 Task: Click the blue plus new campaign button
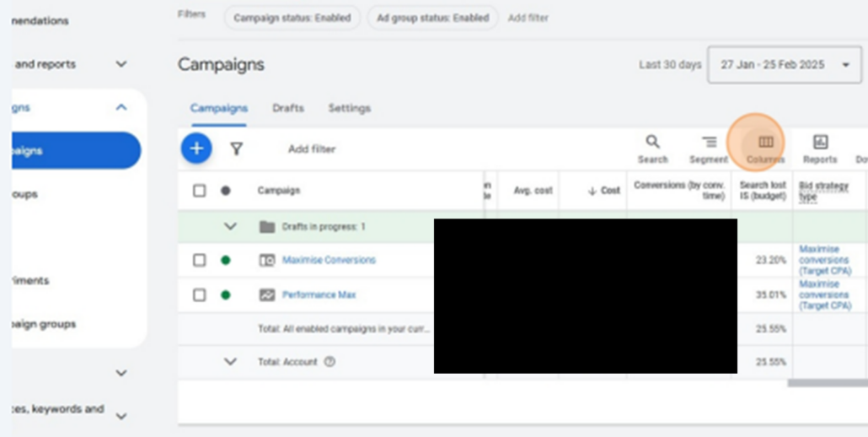click(196, 148)
